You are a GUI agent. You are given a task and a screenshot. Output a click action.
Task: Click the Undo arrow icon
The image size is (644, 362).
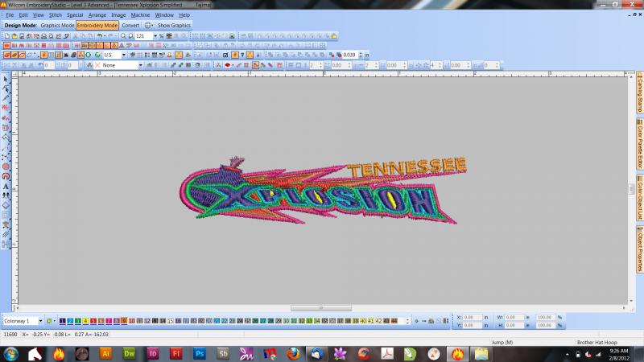tap(99, 36)
